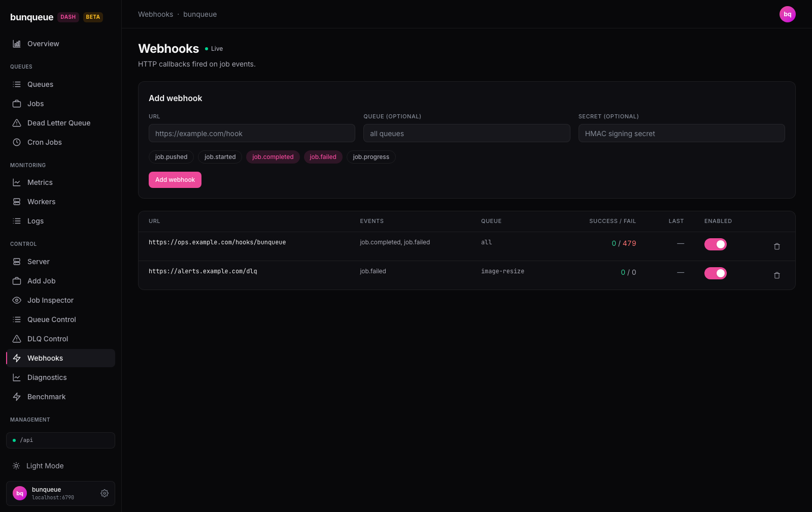Click the 'job.completed, job.failed' events cell

tap(395, 242)
